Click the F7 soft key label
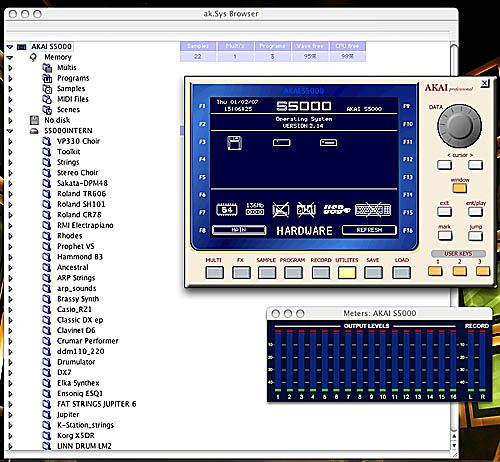 [202, 212]
